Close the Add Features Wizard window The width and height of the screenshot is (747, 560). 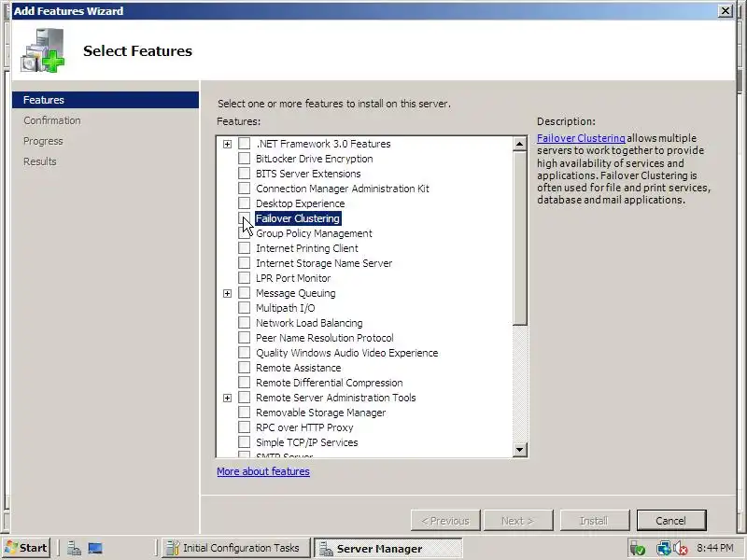coord(726,11)
